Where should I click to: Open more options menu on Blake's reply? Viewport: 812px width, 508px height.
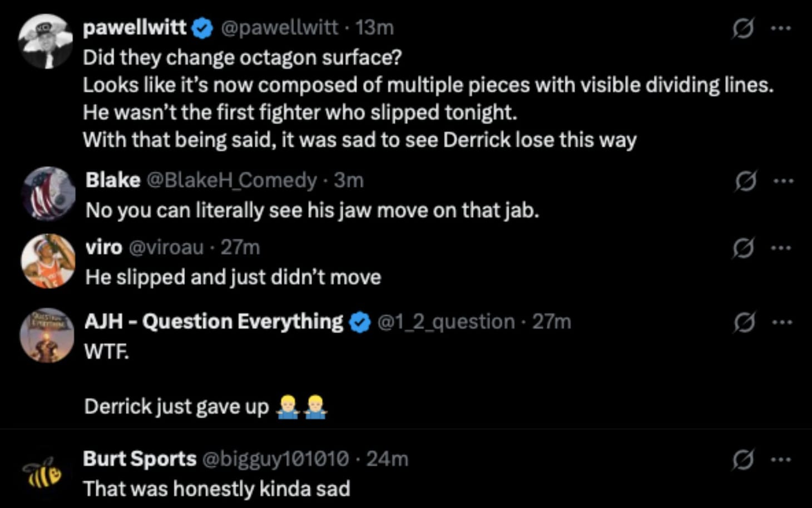(x=783, y=181)
